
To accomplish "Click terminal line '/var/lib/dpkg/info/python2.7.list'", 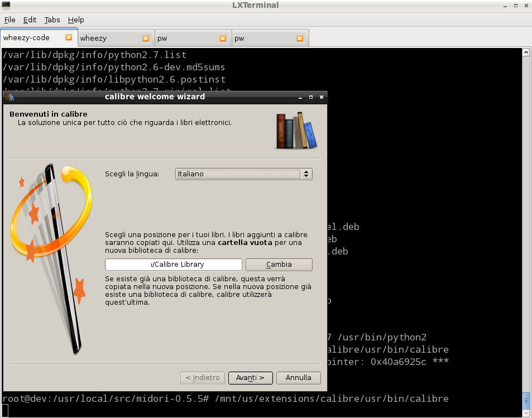I will 95,55.
